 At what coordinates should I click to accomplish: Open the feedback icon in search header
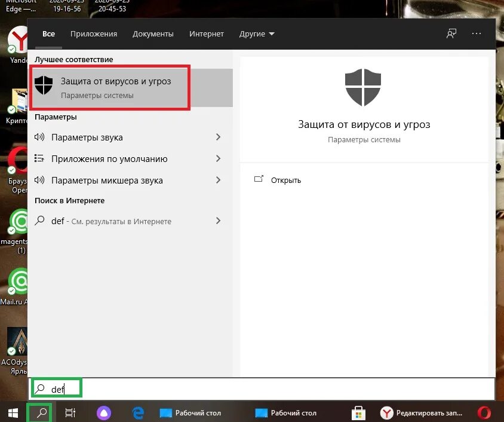pyautogui.click(x=451, y=33)
